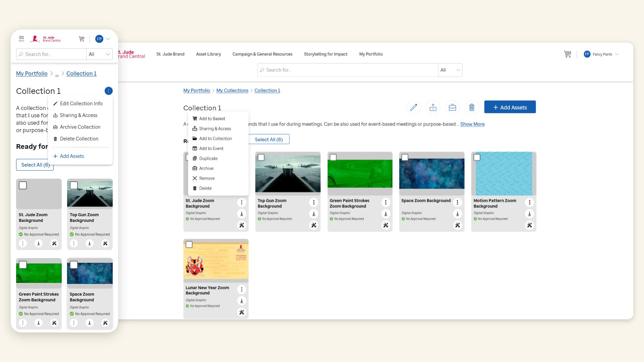Open tools icon for Space Zoom Background (desktop)
Image resolution: width=644 pixels, height=362 pixels.
[x=458, y=225]
